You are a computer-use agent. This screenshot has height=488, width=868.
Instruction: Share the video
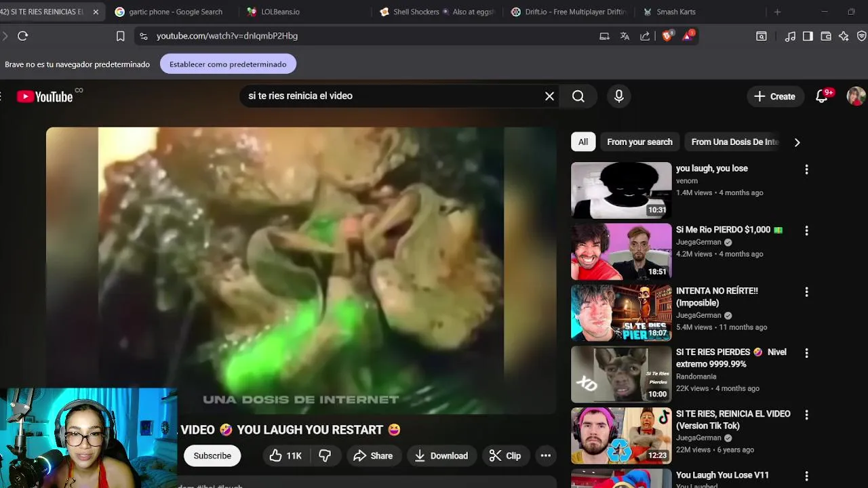[x=373, y=455]
